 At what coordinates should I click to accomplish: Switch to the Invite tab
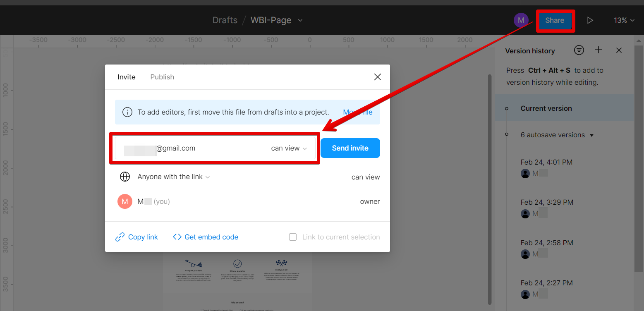[x=127, y=77]
